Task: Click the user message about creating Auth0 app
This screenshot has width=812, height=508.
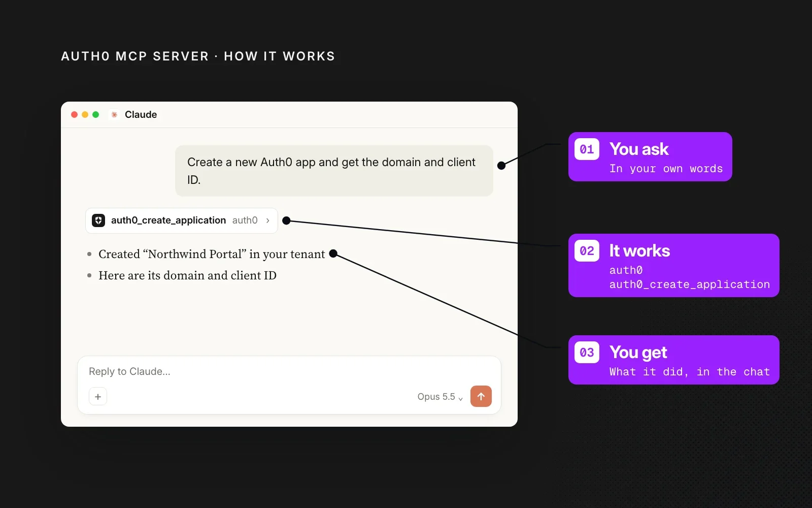Action: coord(334,171)
